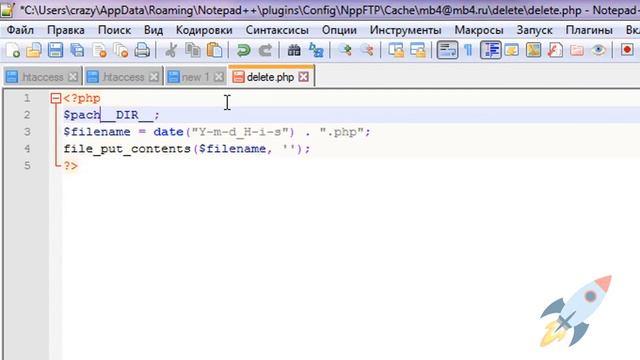Viewport: 640px width, 360px height.
Task: Open the Инструменты menu
Action: 406,30
